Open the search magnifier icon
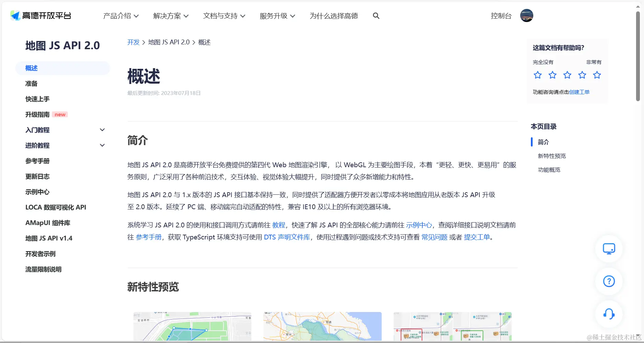 point(376,16)
